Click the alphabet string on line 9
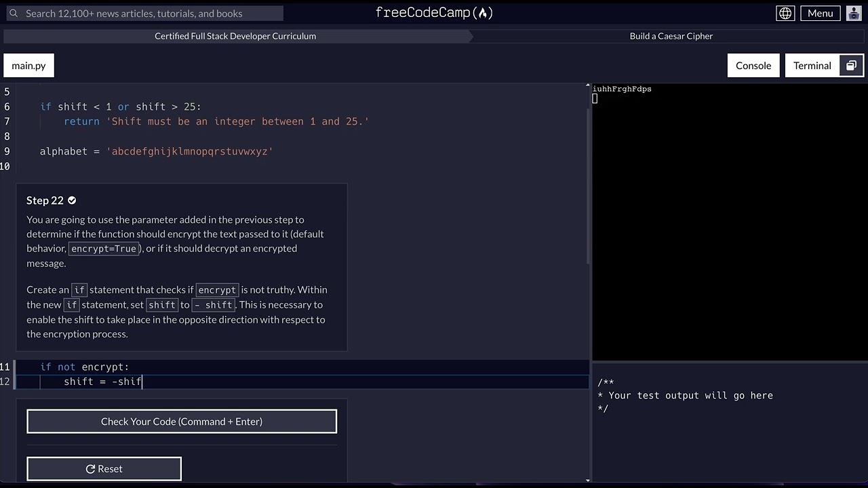 [190, 151]
